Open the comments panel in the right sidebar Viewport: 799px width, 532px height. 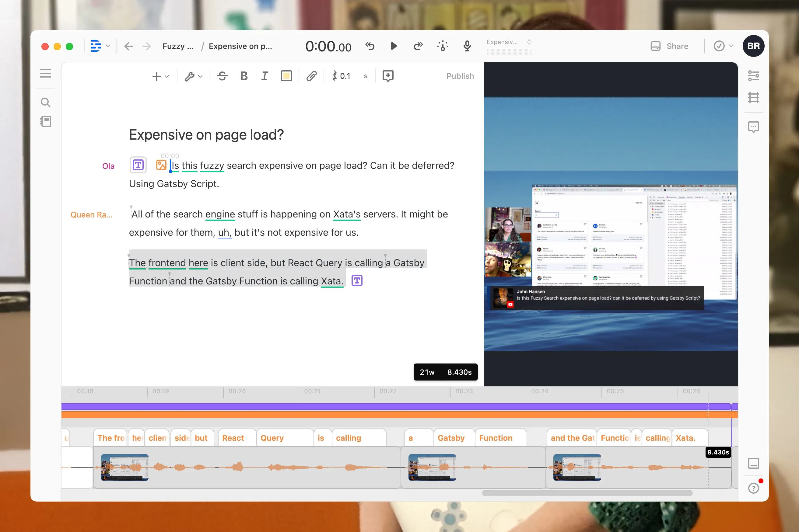pos(754,127)
